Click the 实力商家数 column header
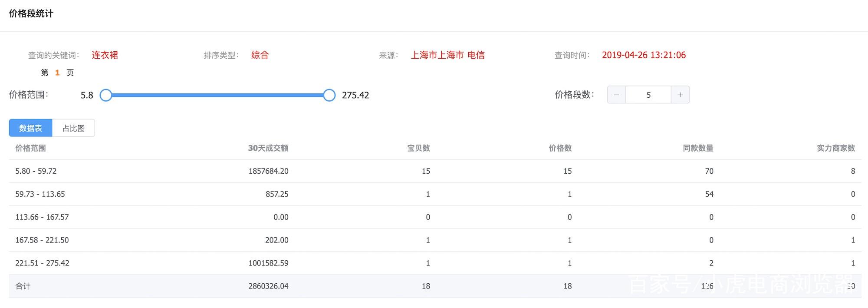The width and height of the screenshot is (868, 308). tap(836, 148)
